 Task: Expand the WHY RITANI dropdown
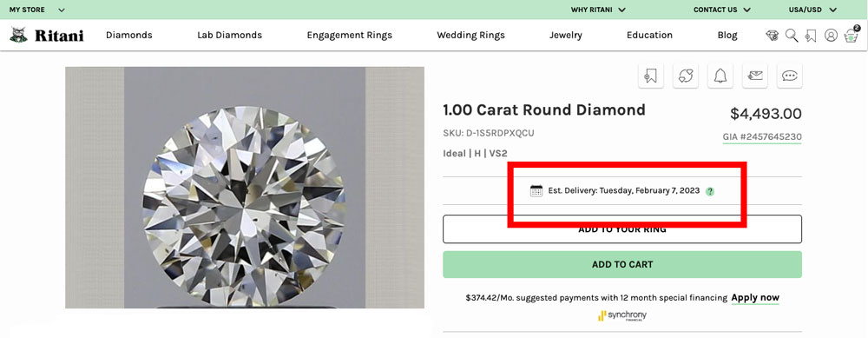click(x=598, y=10)
